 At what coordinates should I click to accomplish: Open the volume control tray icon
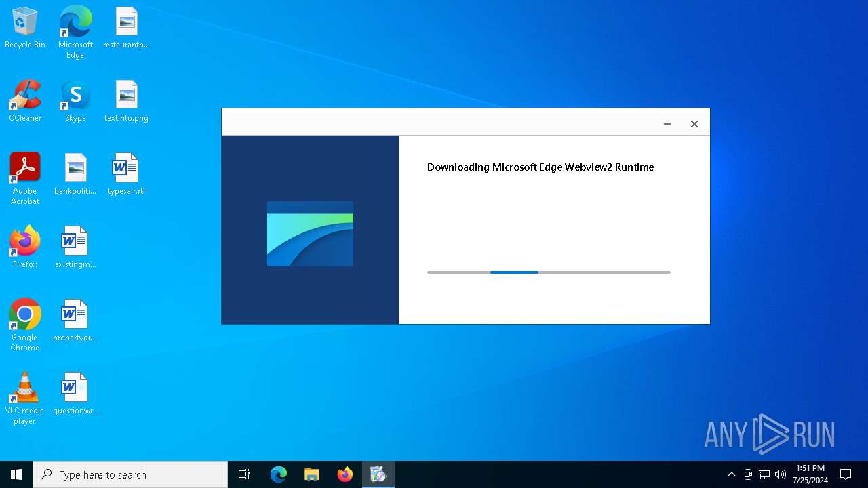point(781,474)
